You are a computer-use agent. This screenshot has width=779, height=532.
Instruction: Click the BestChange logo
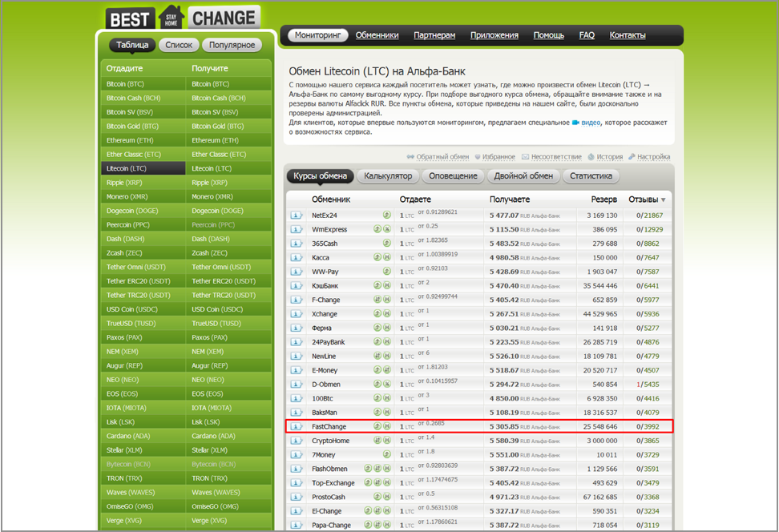[x=183, y=18]
